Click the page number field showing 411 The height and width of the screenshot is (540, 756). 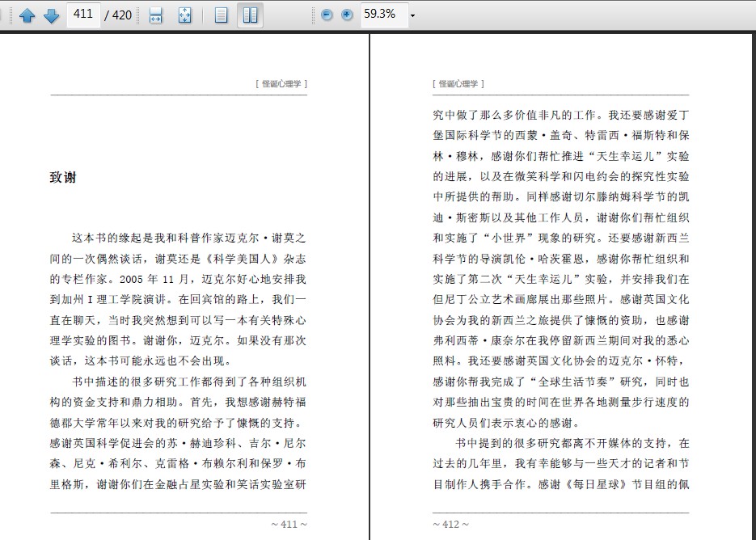pos(83,15)
